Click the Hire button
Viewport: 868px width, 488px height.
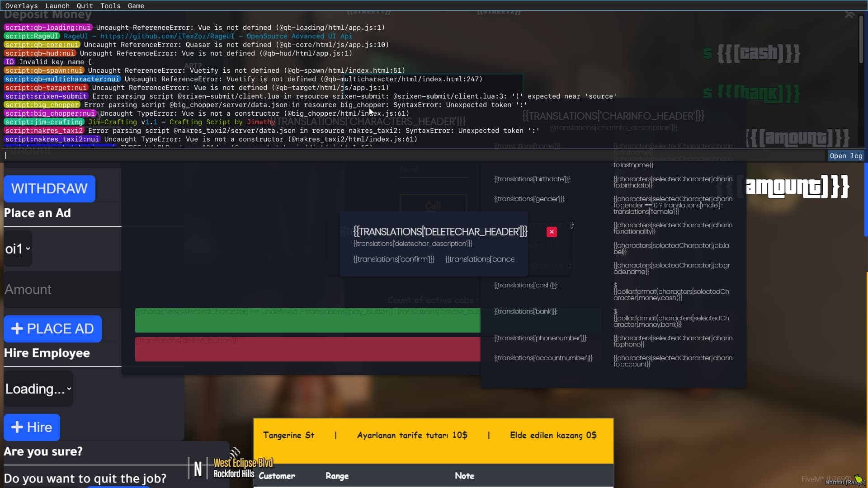[32, 427]
